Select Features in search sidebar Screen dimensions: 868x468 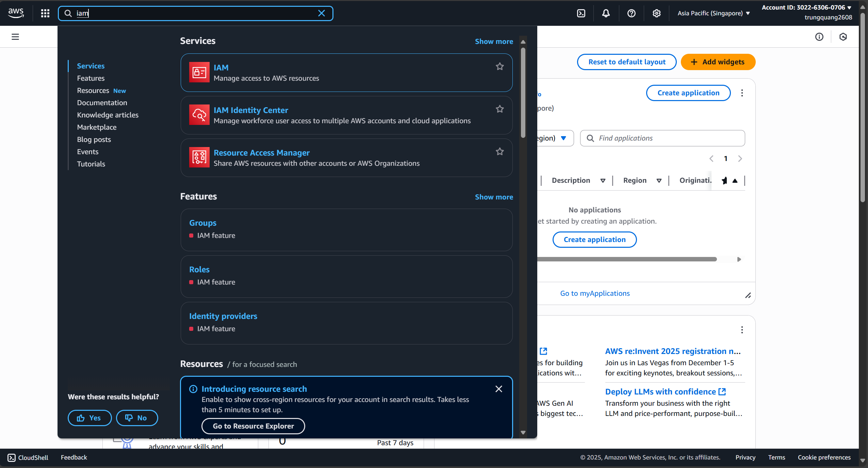point(91,78)
